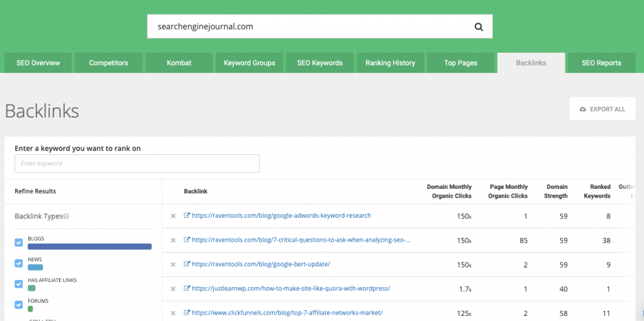Uncheck the News backlink type
Image resolution: width=644 pixels, height=321 pixels.
18,264
